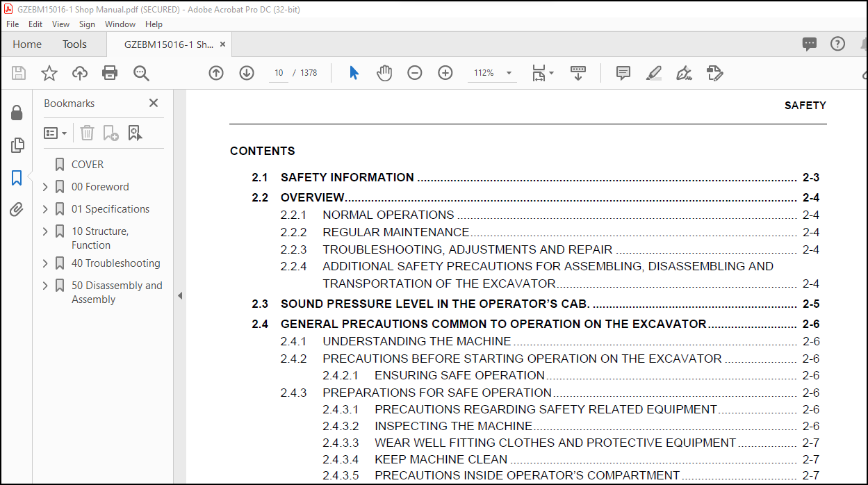Collapse the navigation pane with side arrow
The image size is (868, 485).
(x=179, y=295)
